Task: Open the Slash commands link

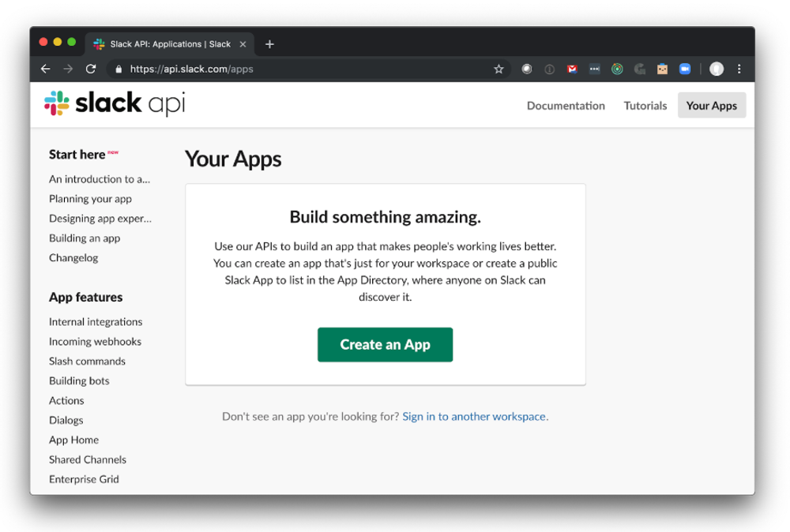Action: click(x=87, y=361)
